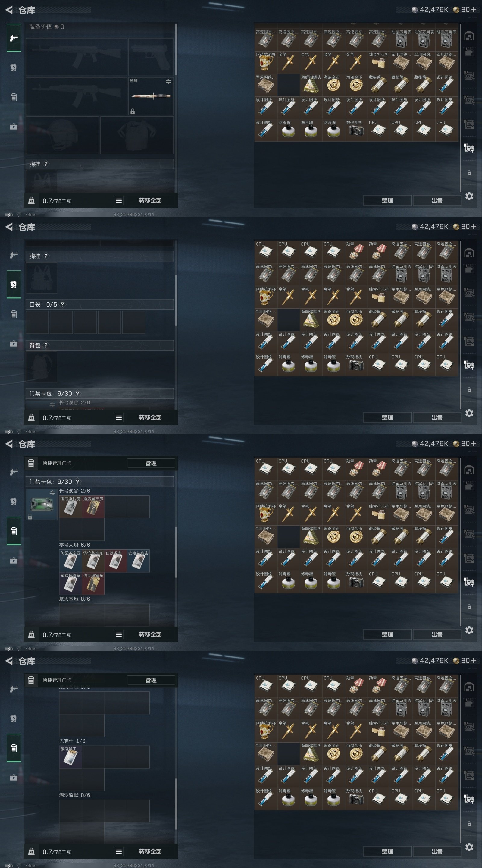Click the empty helmet equipment slot
The height and width of the screenshot is (868, 482).
click(62, 135)
